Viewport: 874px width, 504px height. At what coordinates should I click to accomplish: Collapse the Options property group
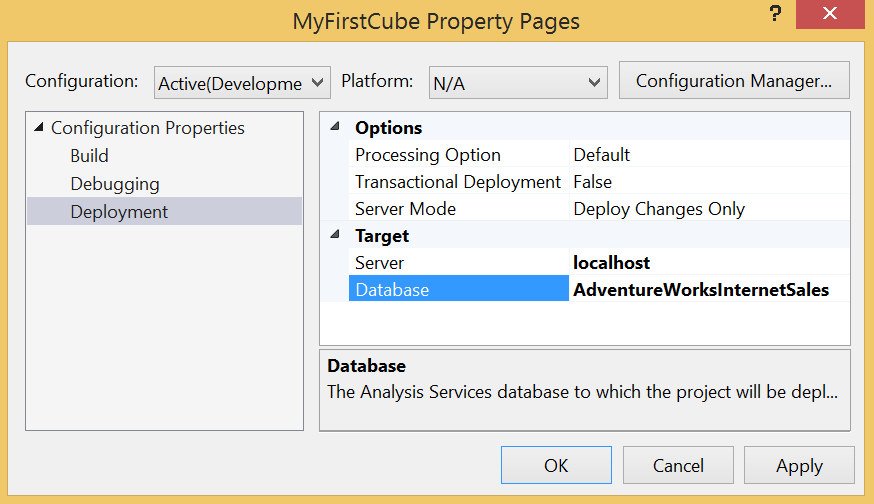[x=334, y=127]
